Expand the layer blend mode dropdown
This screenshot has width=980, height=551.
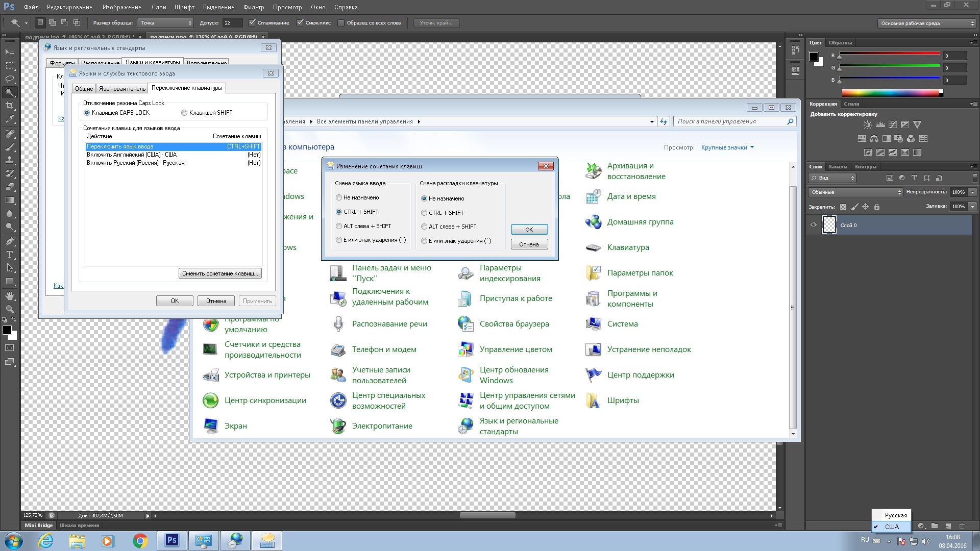(855, 192)
